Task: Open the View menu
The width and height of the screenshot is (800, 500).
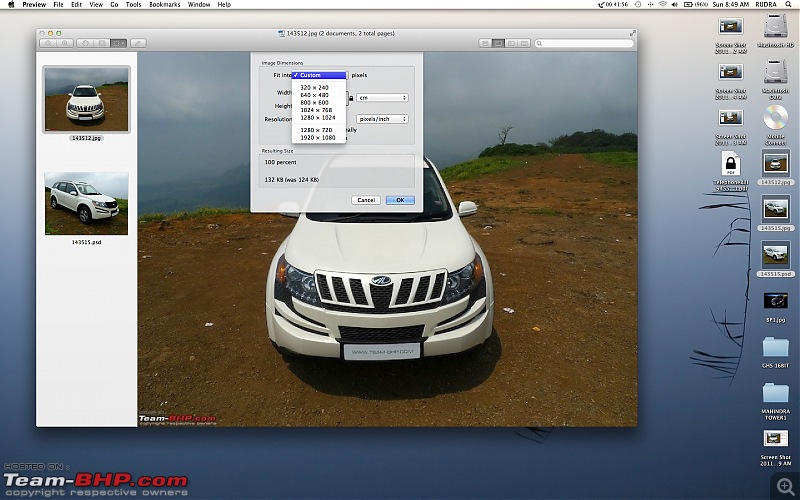Action: click(x=96, y=4)
